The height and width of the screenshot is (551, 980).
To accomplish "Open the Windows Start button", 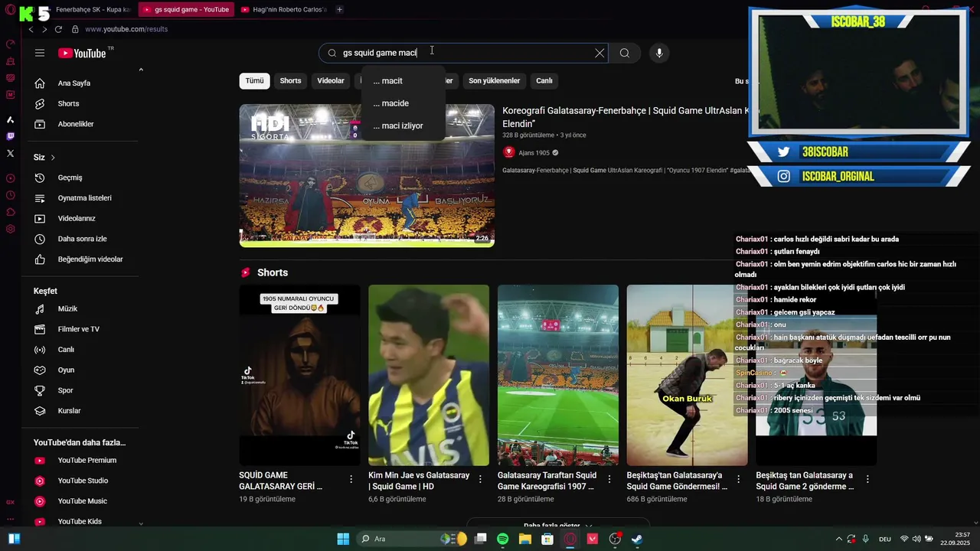I will pos(343,539).
